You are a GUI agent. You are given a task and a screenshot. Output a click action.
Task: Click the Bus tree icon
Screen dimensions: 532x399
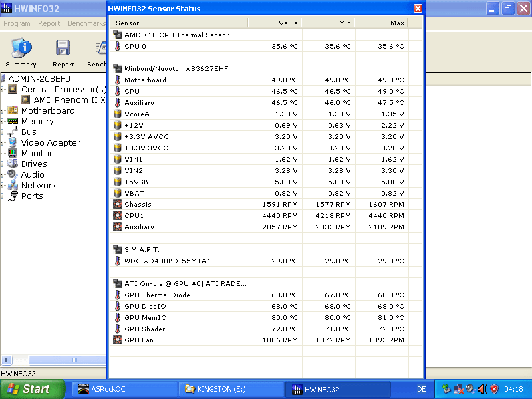coord(13,132)
